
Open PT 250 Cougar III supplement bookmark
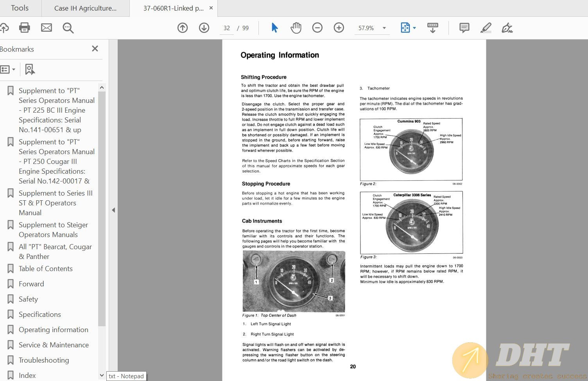click(57, 162)
